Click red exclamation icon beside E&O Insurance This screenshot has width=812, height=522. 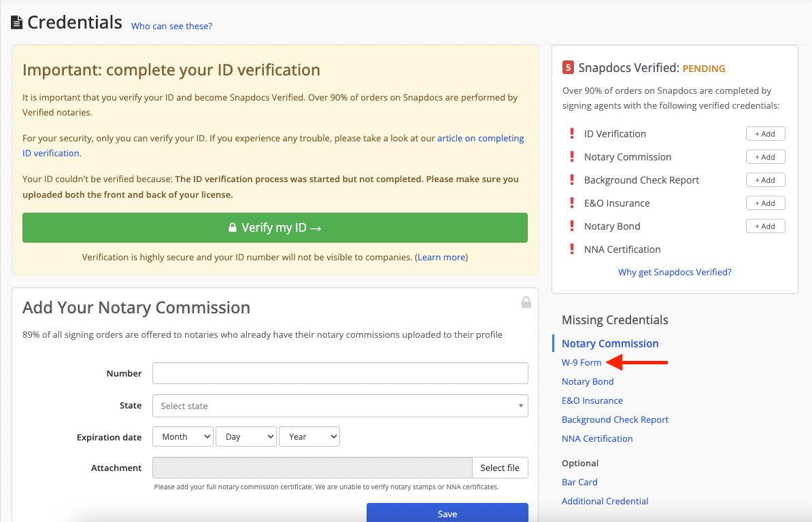point(572,203)
